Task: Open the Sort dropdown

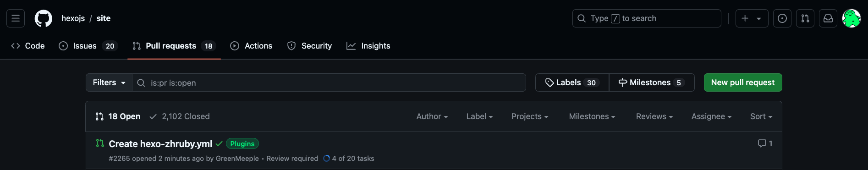Action: [761, 116]
